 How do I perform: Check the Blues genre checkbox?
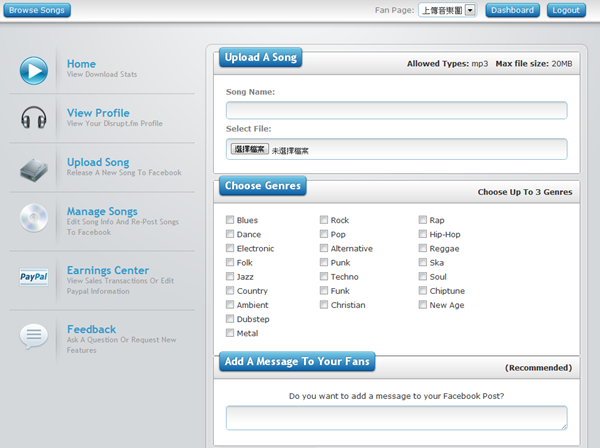(230, 220)
